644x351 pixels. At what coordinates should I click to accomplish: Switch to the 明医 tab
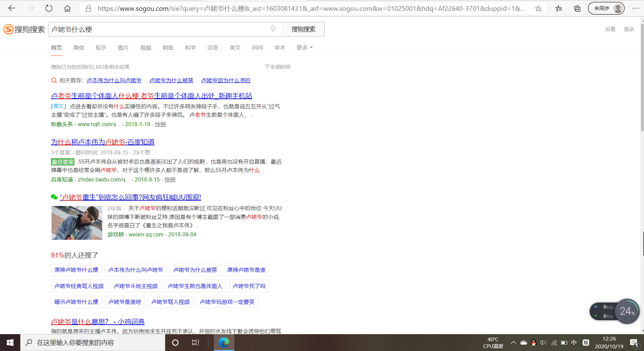coord(168,48)
